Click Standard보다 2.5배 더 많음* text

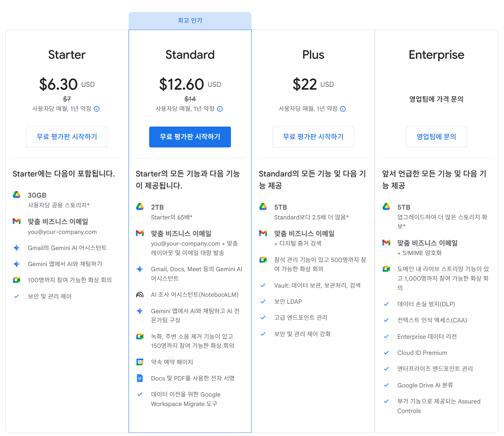(311, 217)
